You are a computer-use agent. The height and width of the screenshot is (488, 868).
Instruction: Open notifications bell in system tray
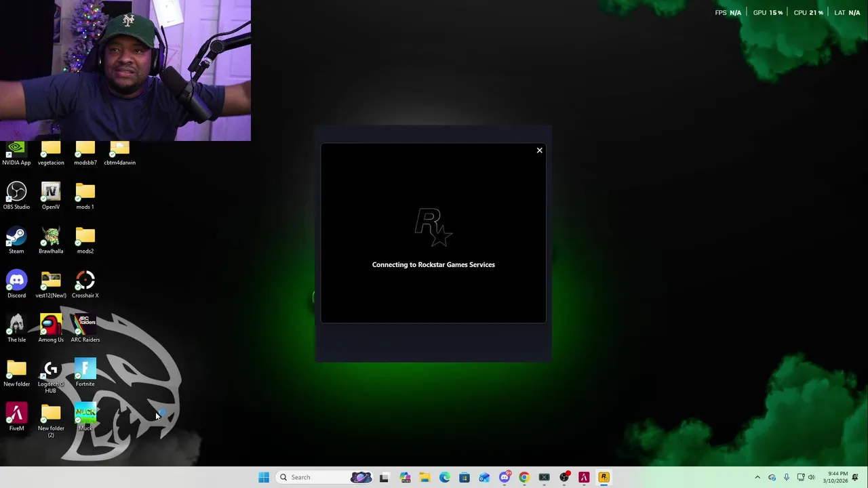pos(856,477)
